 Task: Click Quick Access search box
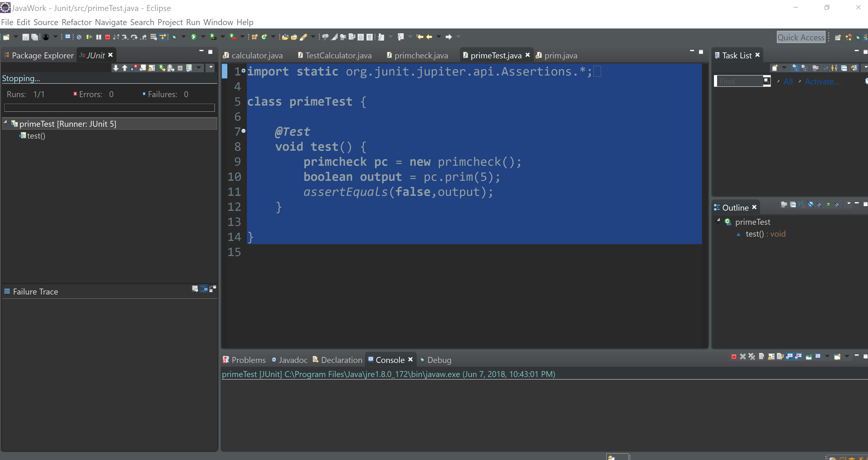point(801,37)
